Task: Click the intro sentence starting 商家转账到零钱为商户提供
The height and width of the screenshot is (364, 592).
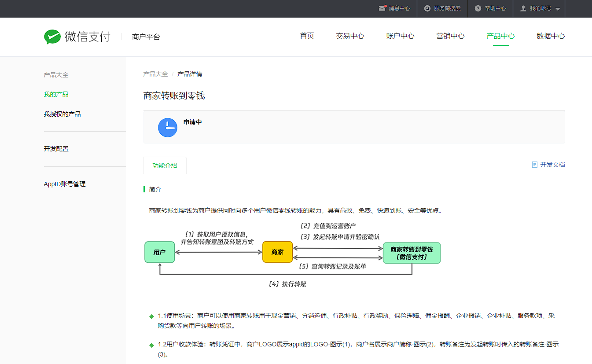Action: click(x=295, y=210)
